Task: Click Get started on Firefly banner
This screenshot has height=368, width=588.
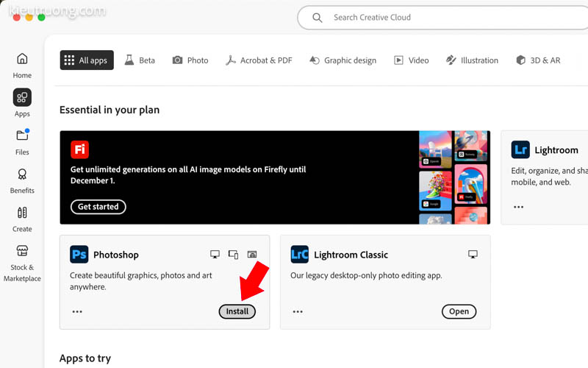Action: click(x=98, y=207)
